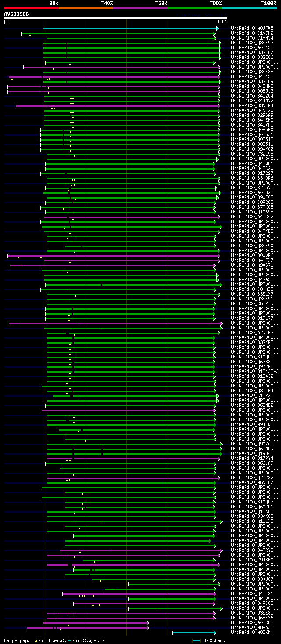Click the orange ~40% identity legend segment
The height and width of the screenshot is (644, 281).
86,8
